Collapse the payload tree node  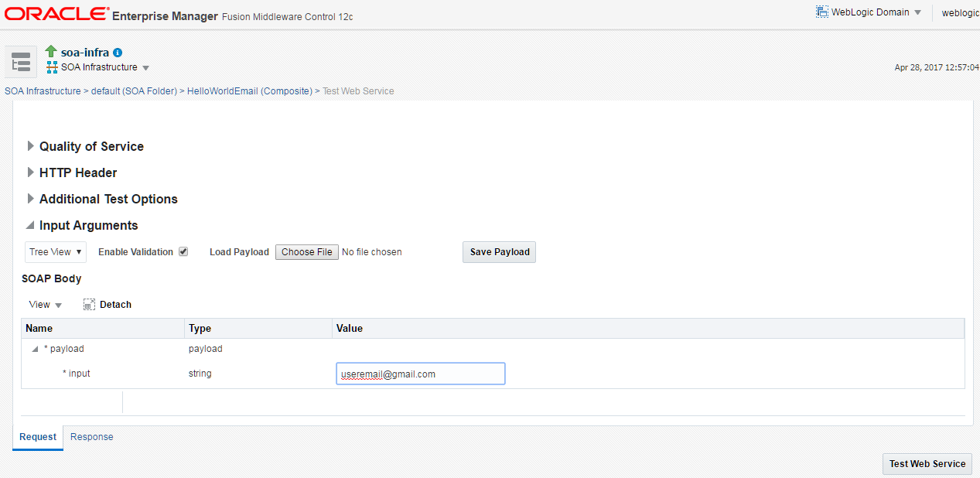[34, 349]
